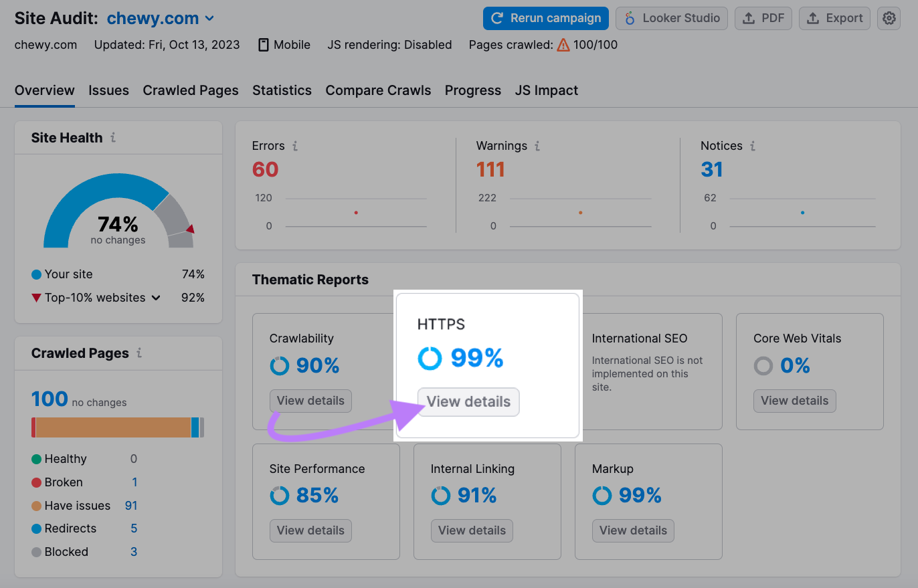
Task: Go to the Compare Crawls tab
Action: click(378, 90)
